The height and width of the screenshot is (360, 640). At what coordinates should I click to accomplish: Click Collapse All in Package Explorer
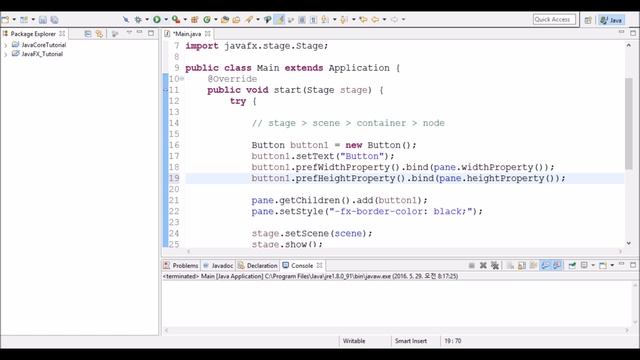[x=88, y=34]
